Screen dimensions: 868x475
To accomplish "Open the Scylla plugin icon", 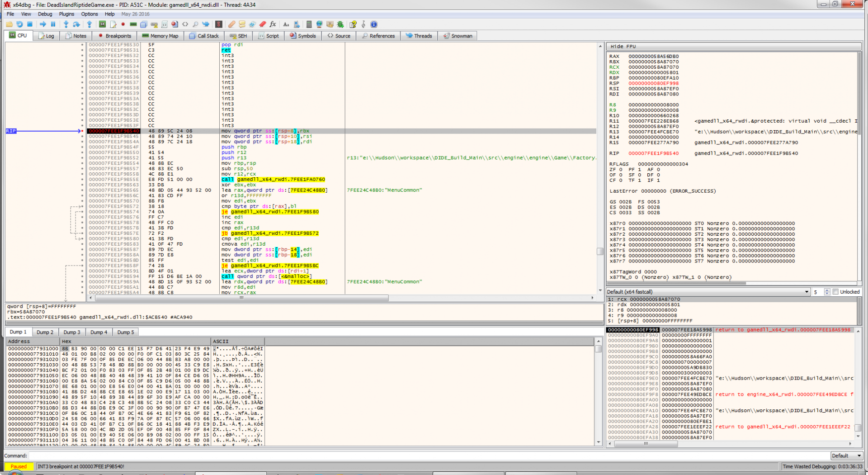I will (x=219, y=24).
